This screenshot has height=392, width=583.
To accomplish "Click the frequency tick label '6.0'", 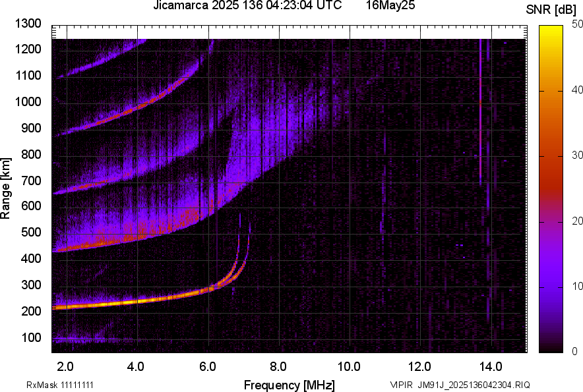I will 208,367.
